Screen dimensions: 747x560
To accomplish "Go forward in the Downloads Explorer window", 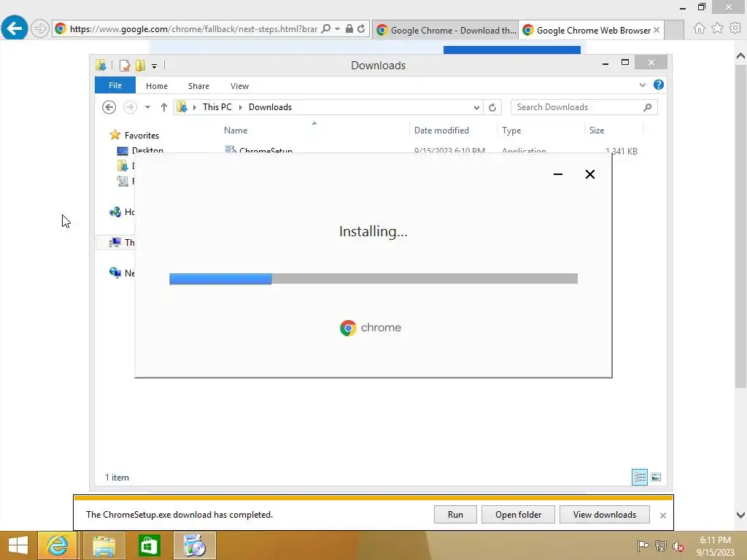I will click(x=130, y=107).
